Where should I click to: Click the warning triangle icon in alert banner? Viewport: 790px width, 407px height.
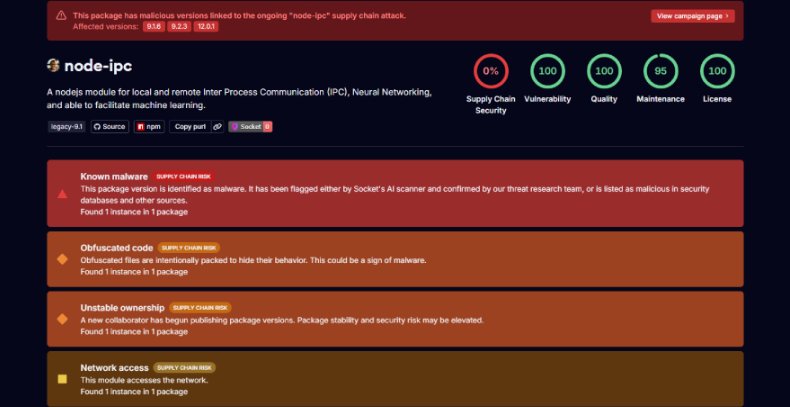tap(60, 16)
